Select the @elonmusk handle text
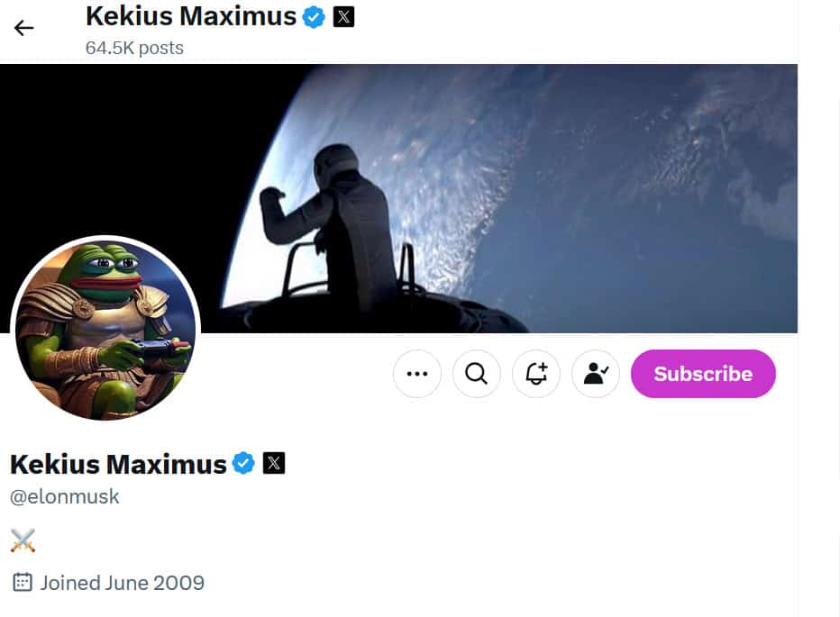 [64, 496]
